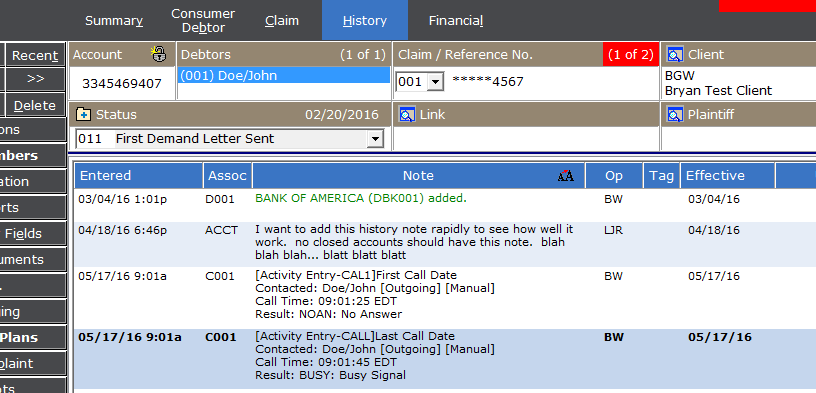Open the Consumer Debtor tab
816x393 pixels.
point(203,21)
